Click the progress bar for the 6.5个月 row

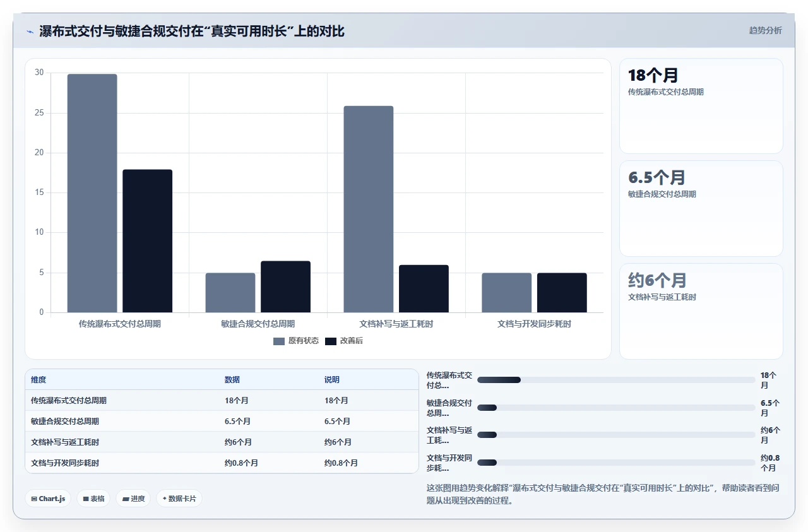616,408
